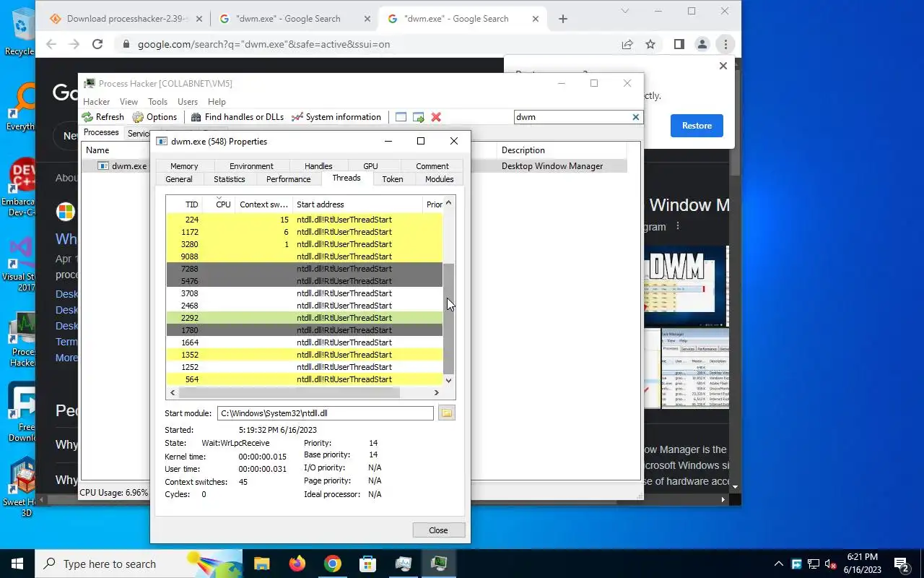Open the Help menu

[x=217, y=102]
